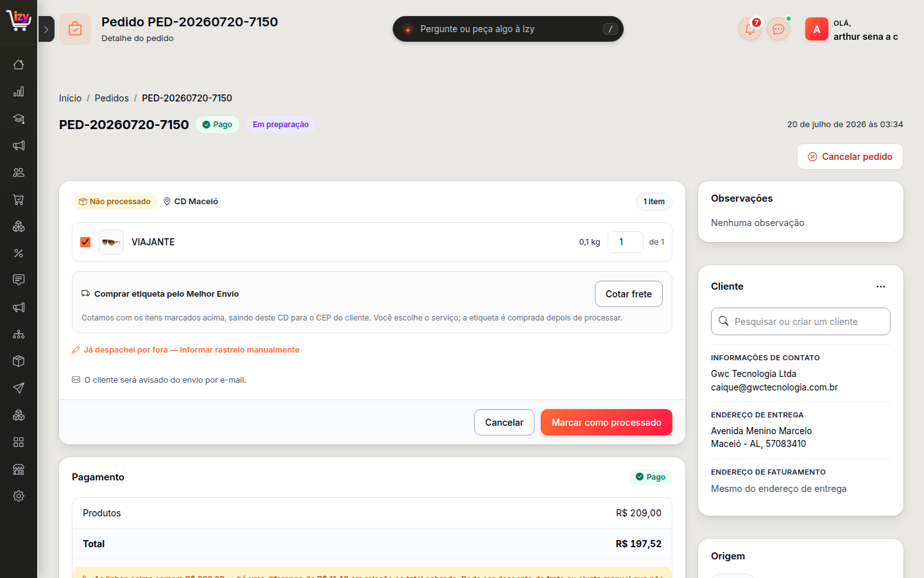Screen dimensions: 924x578
Task: Click the magnifier icon in the client search
Action: point(723,321)
